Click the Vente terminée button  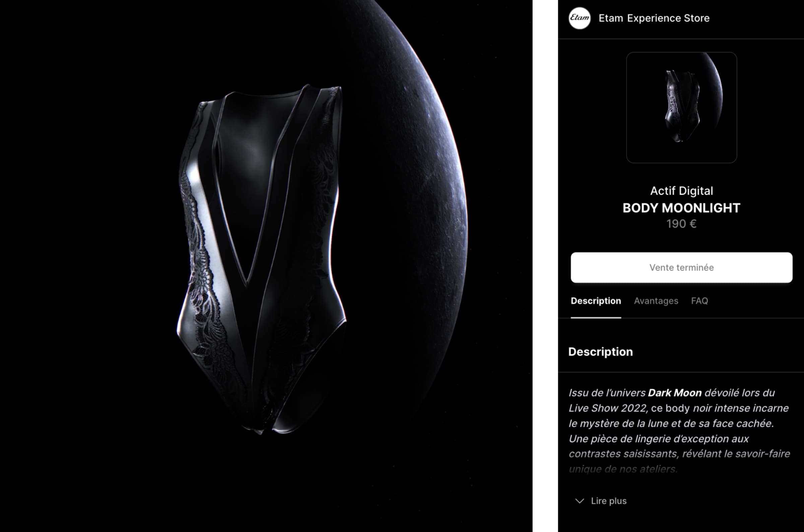[681, 267]
